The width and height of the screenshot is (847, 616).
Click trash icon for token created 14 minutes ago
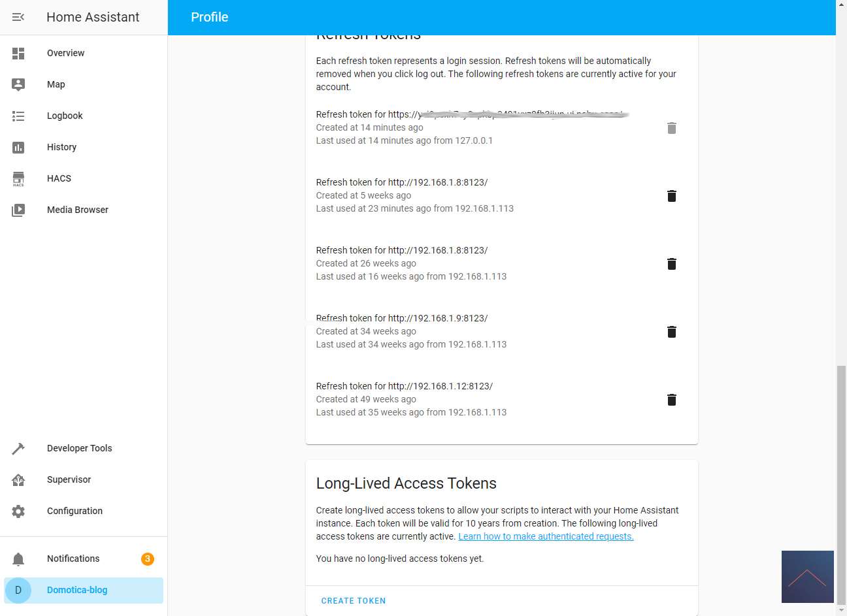click(671, 128)
